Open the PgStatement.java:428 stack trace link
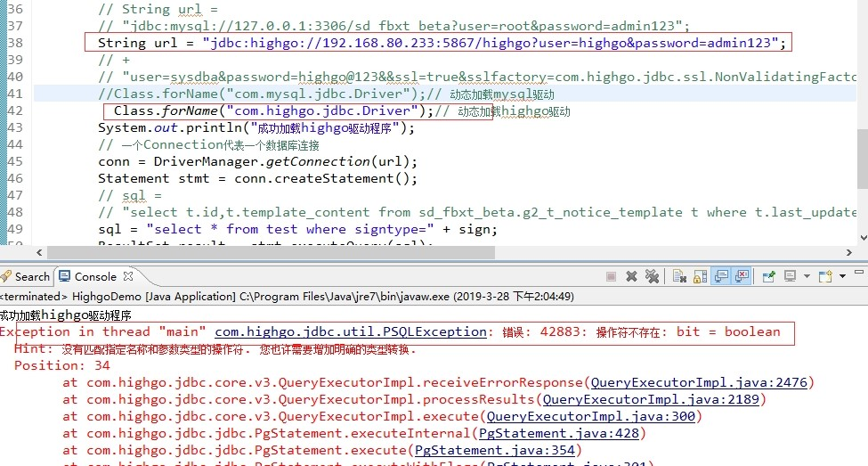The image size is (868, 466). point(558,433)
